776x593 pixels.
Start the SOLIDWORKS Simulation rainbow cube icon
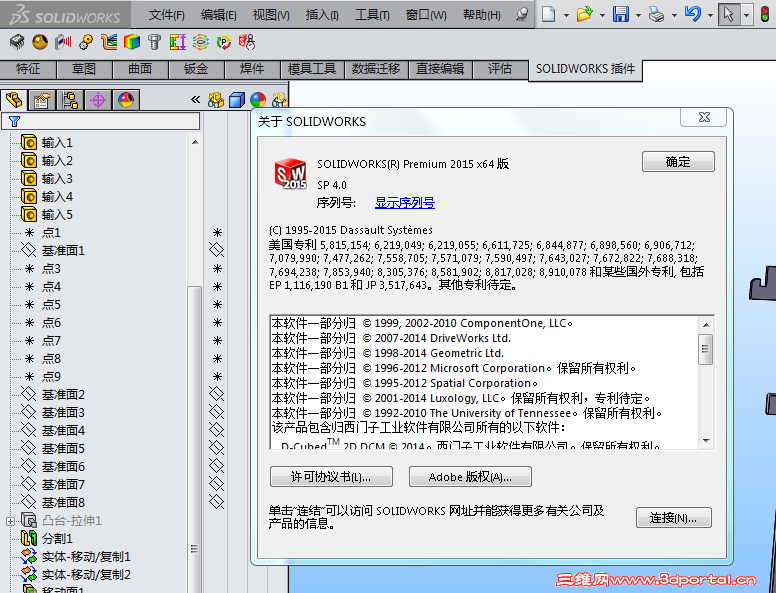point(132,42)
